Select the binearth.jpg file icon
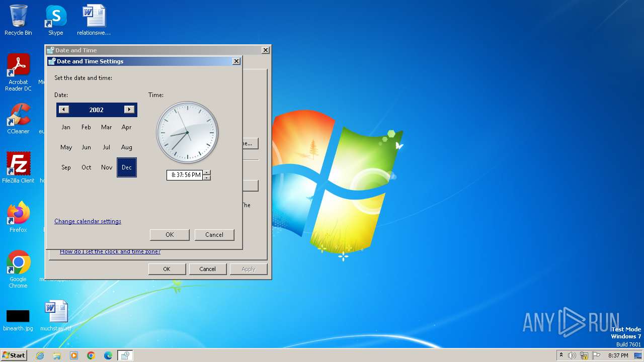 click(x=18, y=320)
